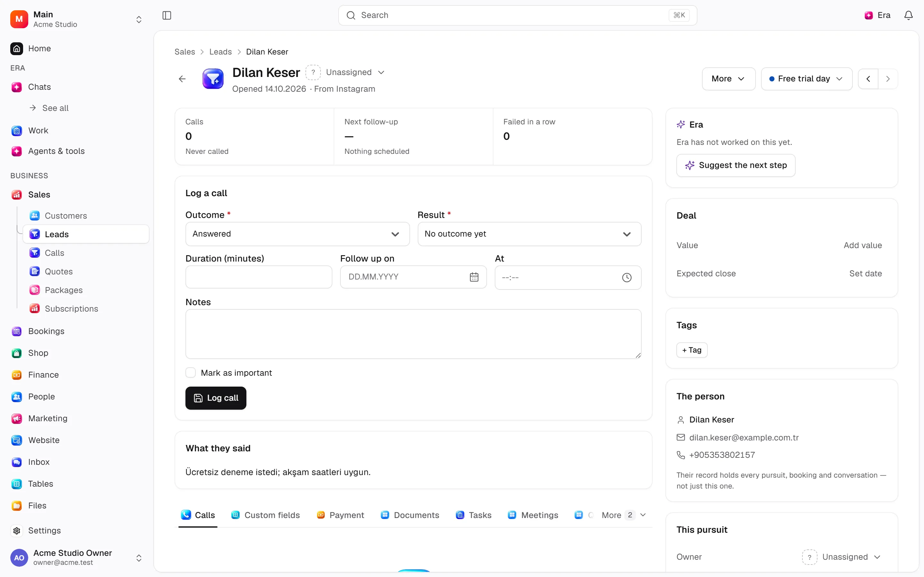Viewport: 924px width, 577px height.
Task: Open the Era assistant in top bar
Action: 877,15
